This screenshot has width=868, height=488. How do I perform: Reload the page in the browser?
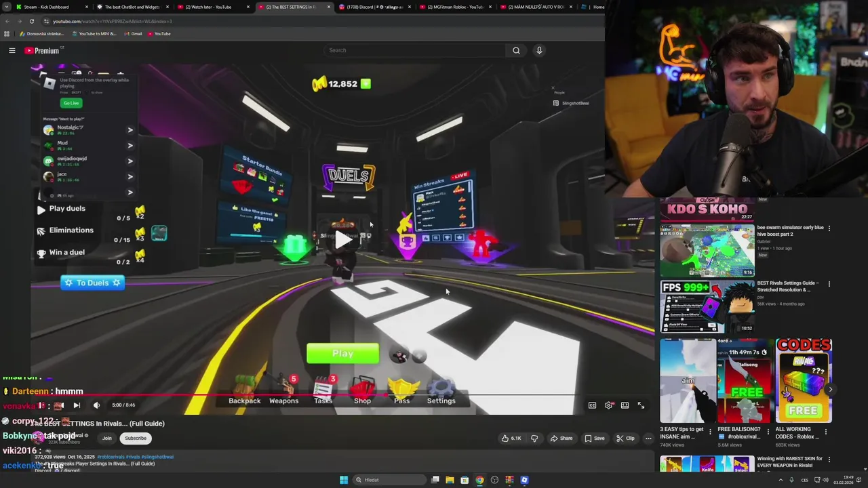pyautogui.click(x=31, y=21)
